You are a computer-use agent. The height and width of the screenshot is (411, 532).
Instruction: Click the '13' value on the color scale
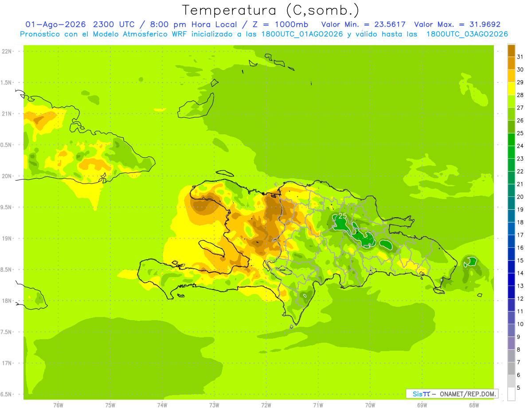pos(520,286)
